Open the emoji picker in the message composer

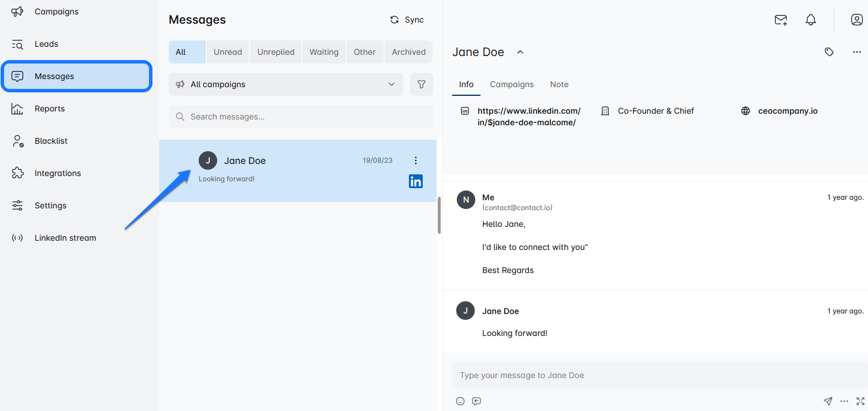coord(460,401)
